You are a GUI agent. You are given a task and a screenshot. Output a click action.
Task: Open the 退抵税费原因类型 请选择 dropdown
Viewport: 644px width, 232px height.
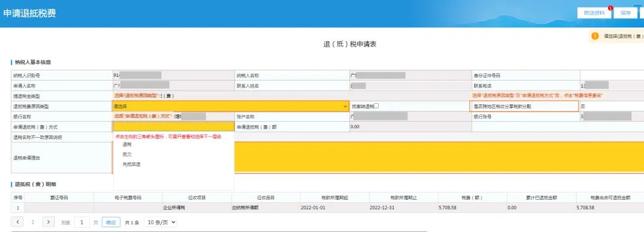pos(231,106)
